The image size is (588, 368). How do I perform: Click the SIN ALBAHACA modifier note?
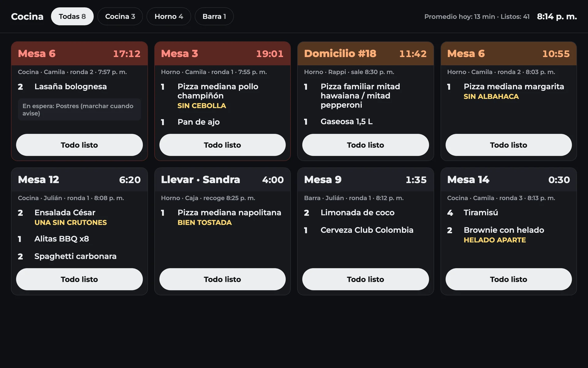(x=491, y=97)
